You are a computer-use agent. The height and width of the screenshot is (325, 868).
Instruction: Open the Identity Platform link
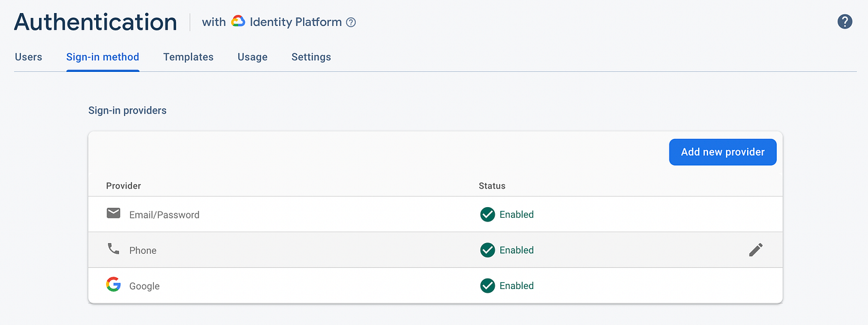tap(295, 22)
